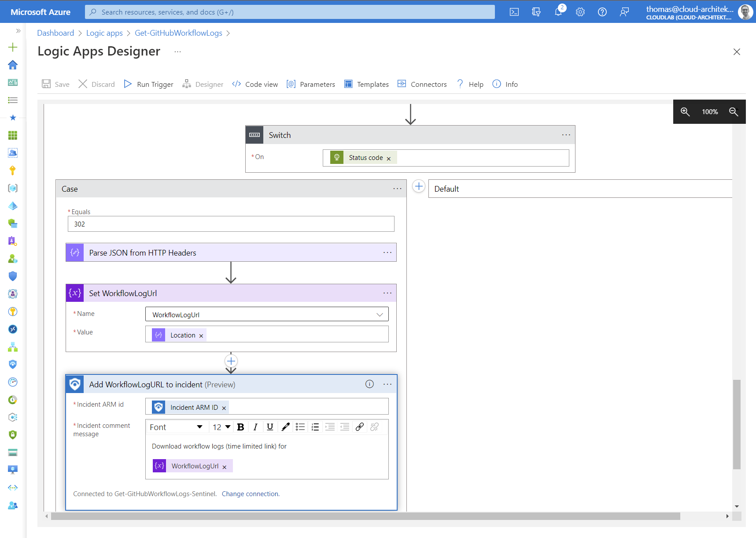This screenshot has height=538, width=756.
Task: Open the All services list icon
Action: pos(13,100)
